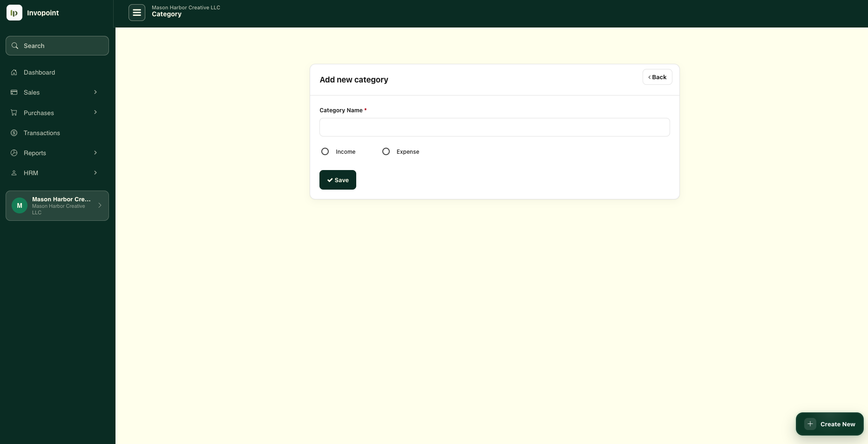Click the M company avatar
The height and width of the screenshot is (444, 868).
pyautogui.click(x=20, y=205)
